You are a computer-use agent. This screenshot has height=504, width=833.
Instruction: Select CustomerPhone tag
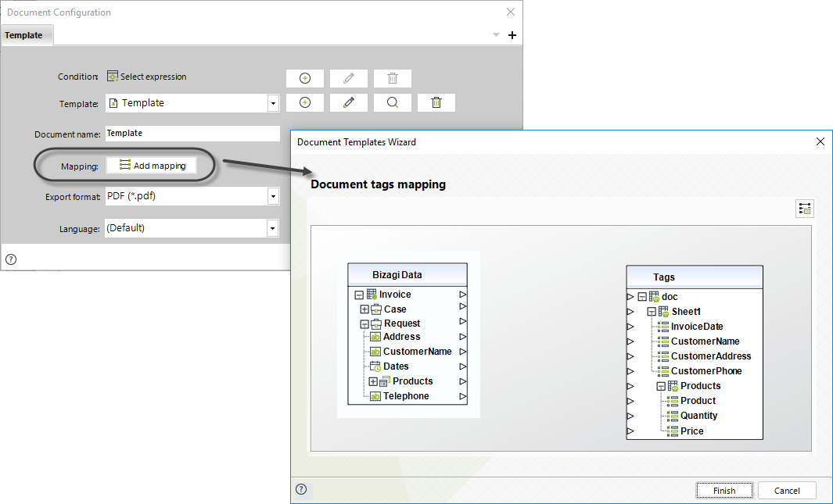pos(706,371)
